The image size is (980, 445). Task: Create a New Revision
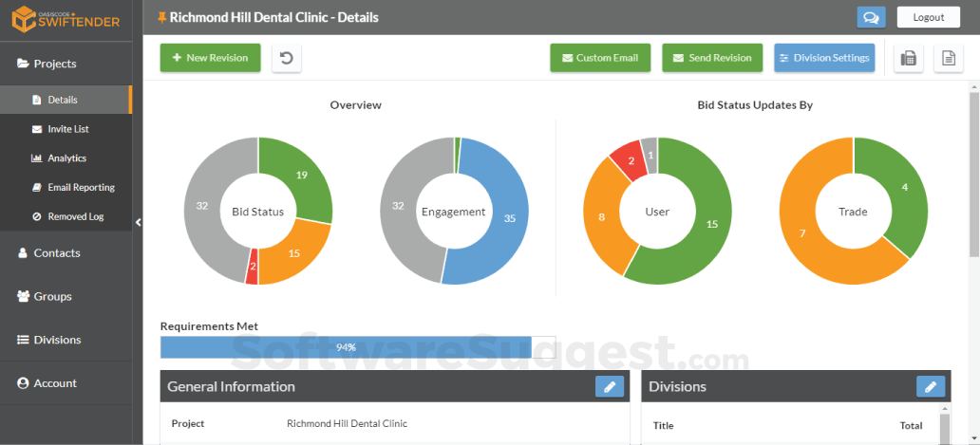[x=210, y=58]
